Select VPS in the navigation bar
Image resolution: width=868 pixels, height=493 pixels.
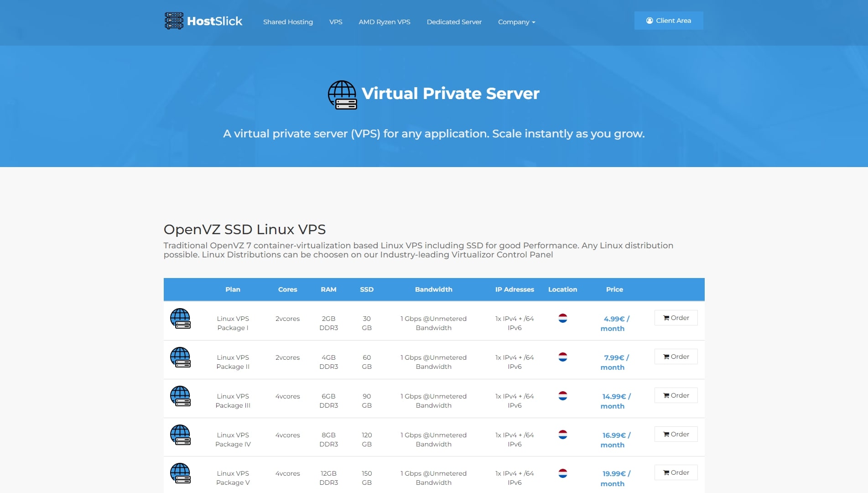(336, 22)
